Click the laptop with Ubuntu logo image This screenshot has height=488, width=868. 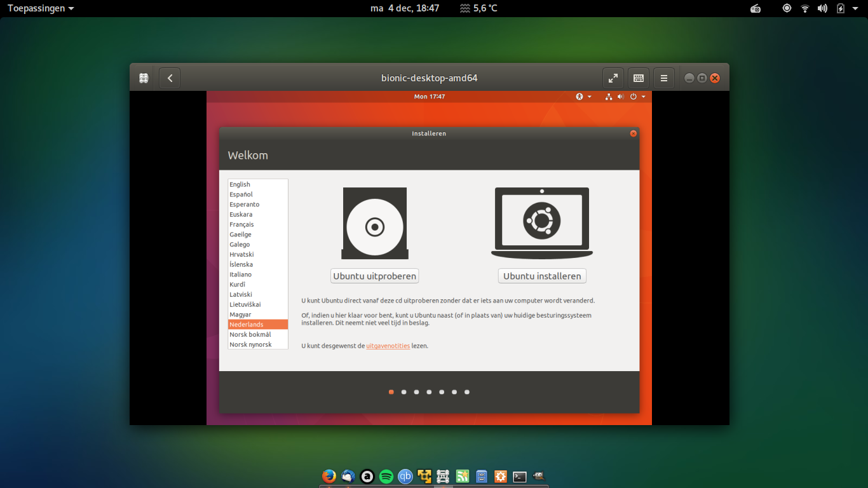[x=542, y=223]
